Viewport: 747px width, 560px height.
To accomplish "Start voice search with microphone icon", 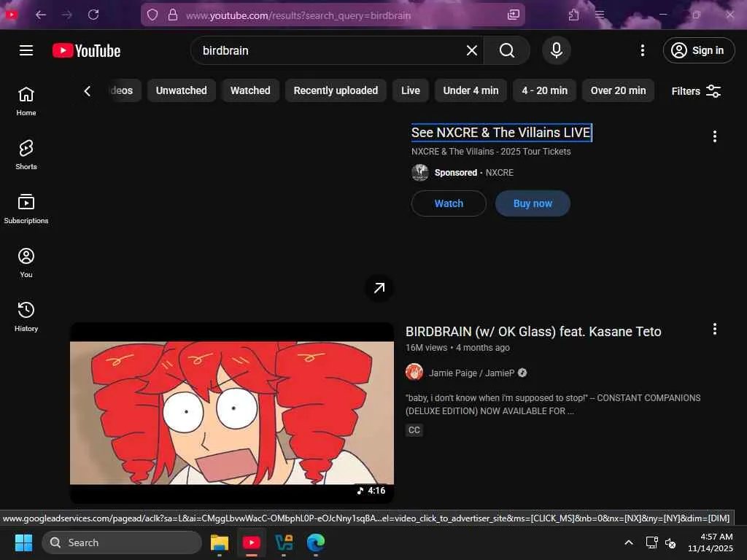I will [x=557, y=50].
